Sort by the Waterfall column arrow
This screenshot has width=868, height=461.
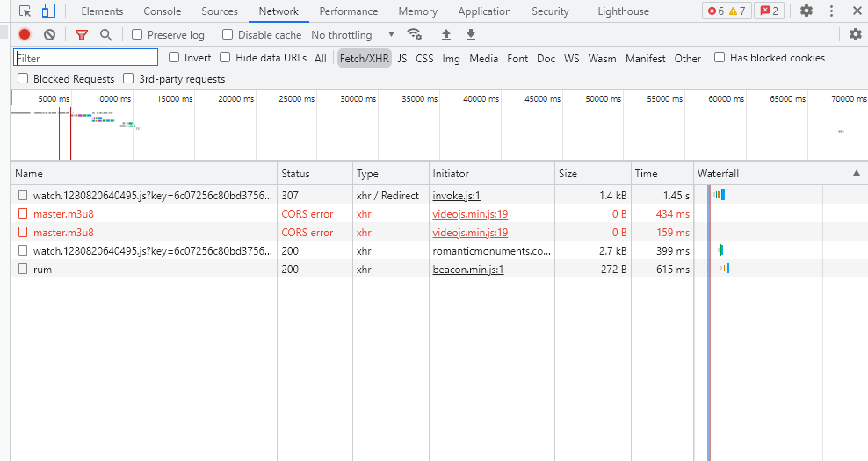click(857, 174)
